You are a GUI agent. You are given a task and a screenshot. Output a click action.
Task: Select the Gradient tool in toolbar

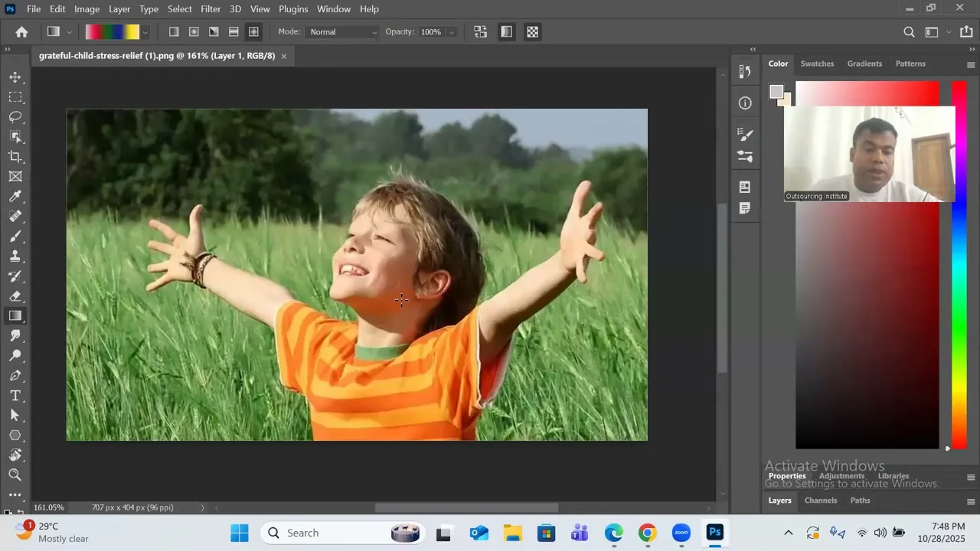coord(15,316)
